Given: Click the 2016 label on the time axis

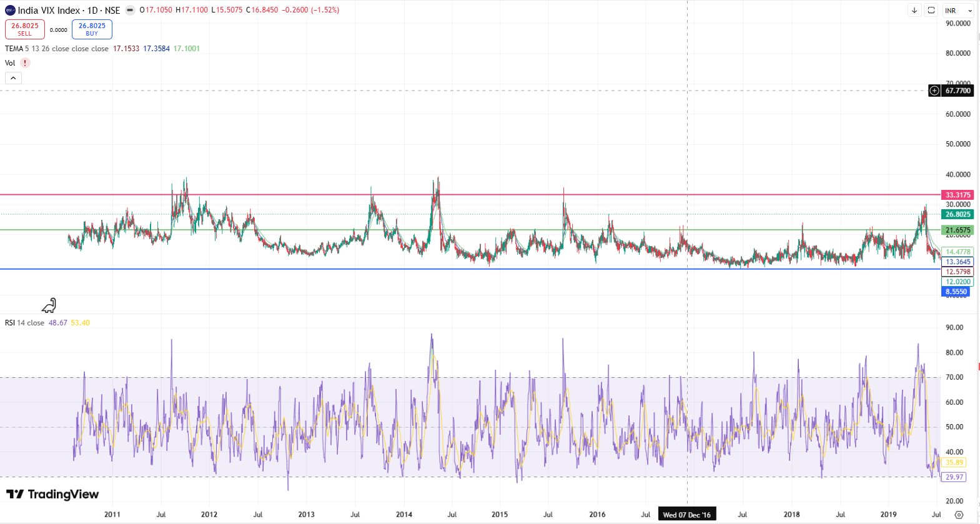Looking at the screenshot, I should tap(597, 515).
